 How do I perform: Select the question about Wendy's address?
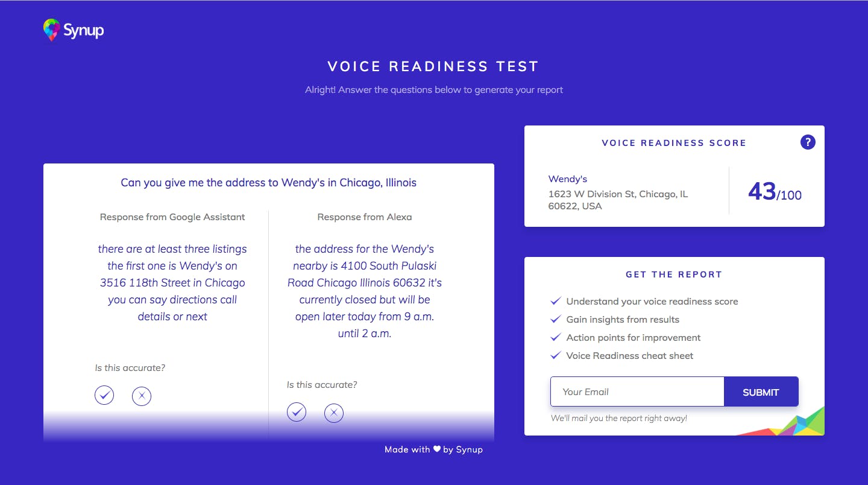(269, 182)
